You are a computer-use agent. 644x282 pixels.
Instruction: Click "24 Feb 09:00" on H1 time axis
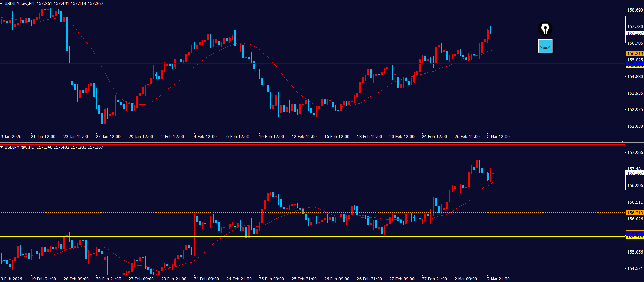point(206,279)
